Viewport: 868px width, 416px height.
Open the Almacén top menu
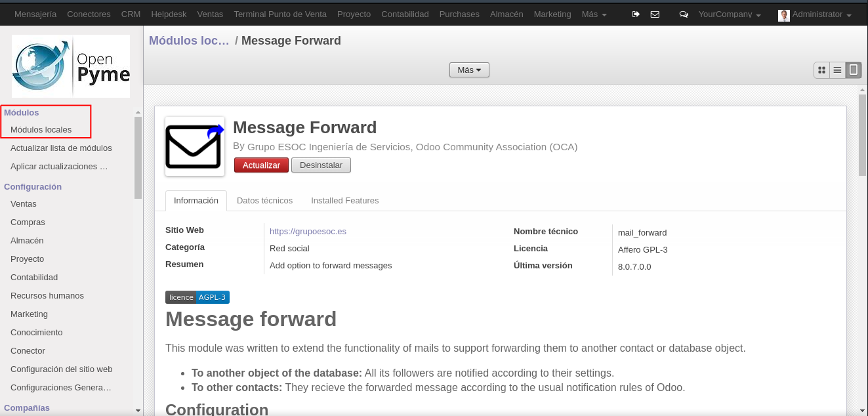tap(506, 14)
